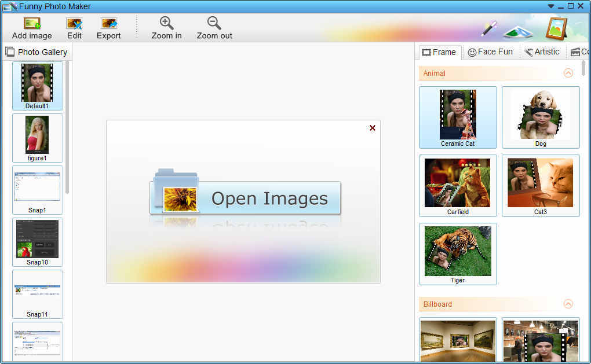Viewport: 591px width, 364px height.
Task: Click the Billboard category header text
Action: [x=437, y=304]
